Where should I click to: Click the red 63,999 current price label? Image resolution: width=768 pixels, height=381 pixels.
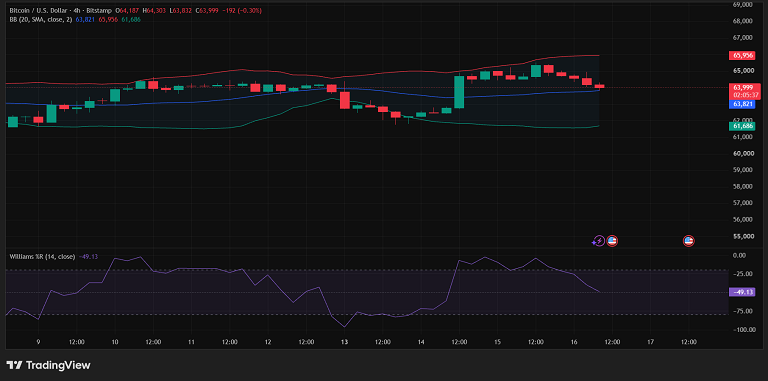[744, 87]
